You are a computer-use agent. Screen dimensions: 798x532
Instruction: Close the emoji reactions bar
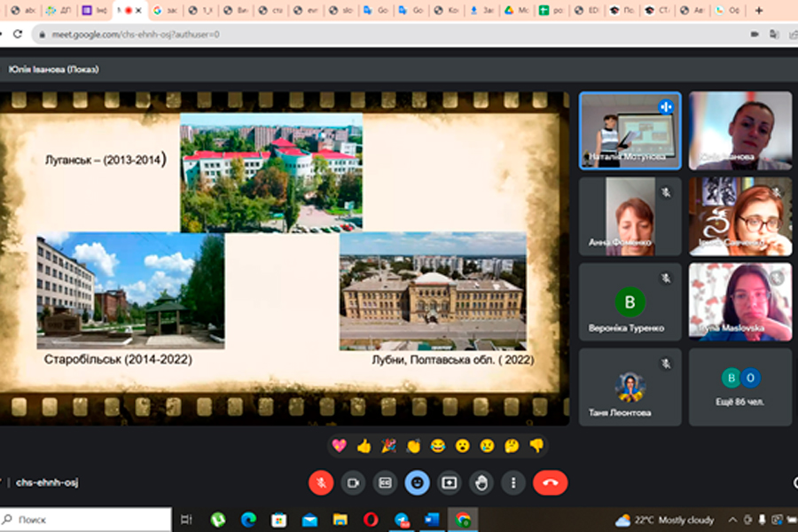click(x=417, y=482)
